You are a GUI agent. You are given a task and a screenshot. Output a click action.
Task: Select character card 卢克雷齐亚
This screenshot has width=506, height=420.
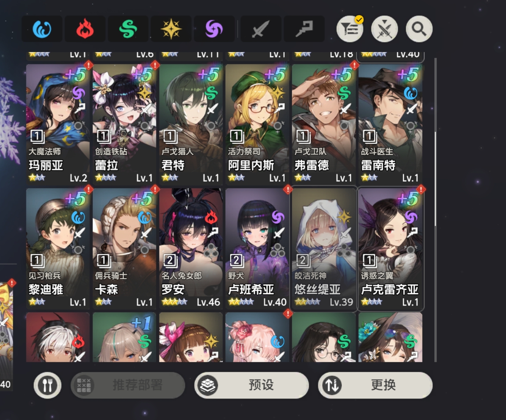[390, 248]
